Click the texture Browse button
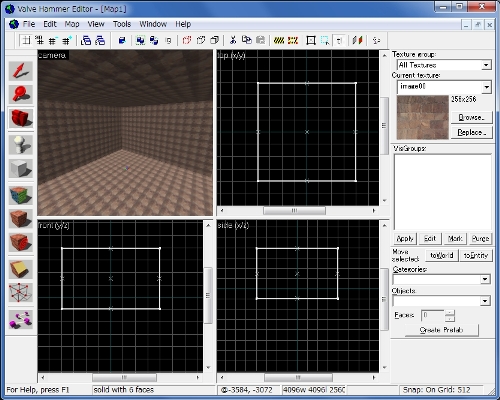Image resolution: width=500 pixels, height=400 pixels. click(x=471, y=117)
